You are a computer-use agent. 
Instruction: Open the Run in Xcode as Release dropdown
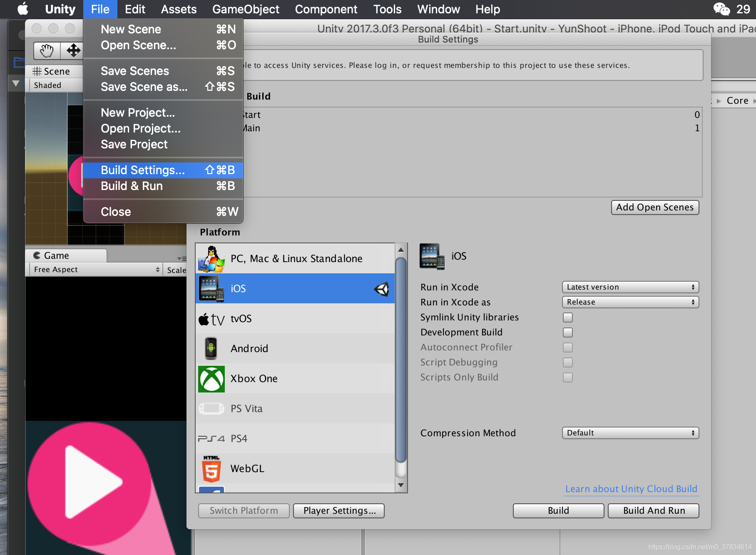click(x=630, y=302)
